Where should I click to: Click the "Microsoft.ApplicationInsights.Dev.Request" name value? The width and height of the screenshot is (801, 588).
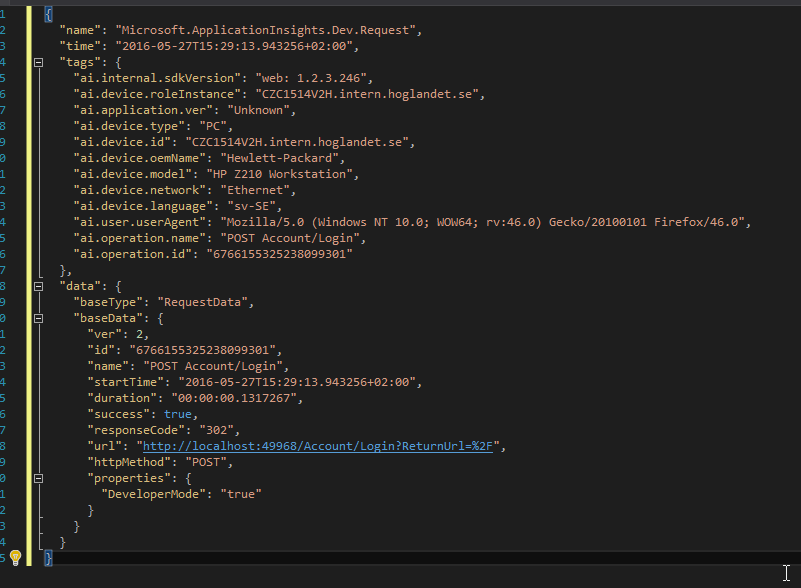pos(266,30)
